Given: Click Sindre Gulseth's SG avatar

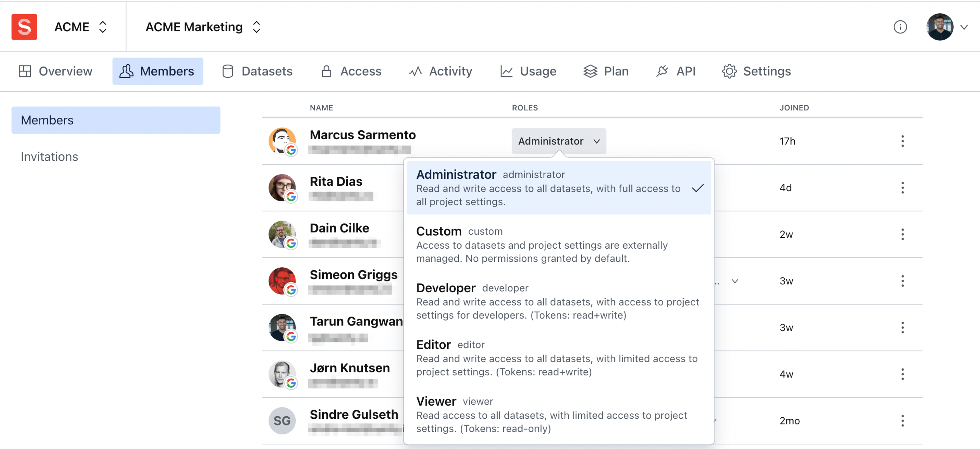Looking at the screenshot, I should [x=282, y=420].
